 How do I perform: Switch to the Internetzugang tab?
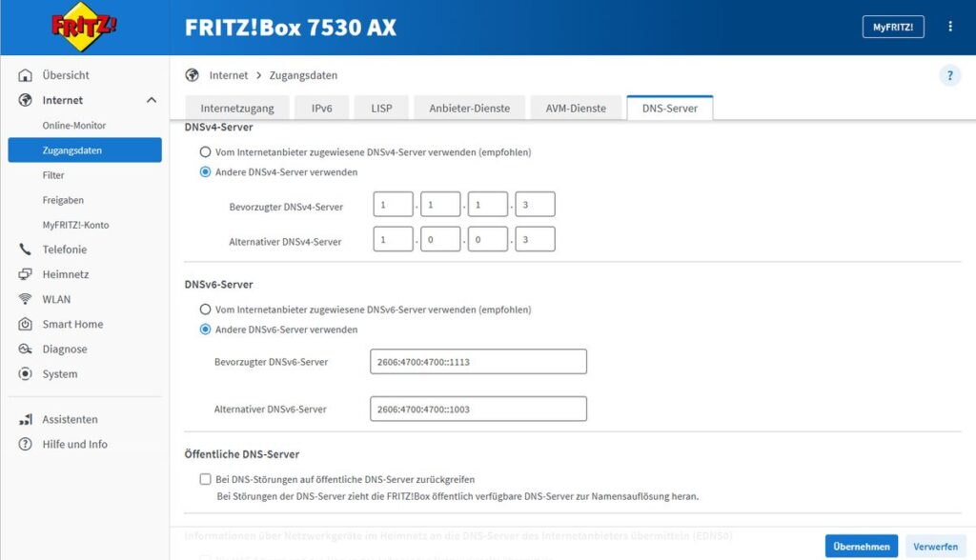237,108
